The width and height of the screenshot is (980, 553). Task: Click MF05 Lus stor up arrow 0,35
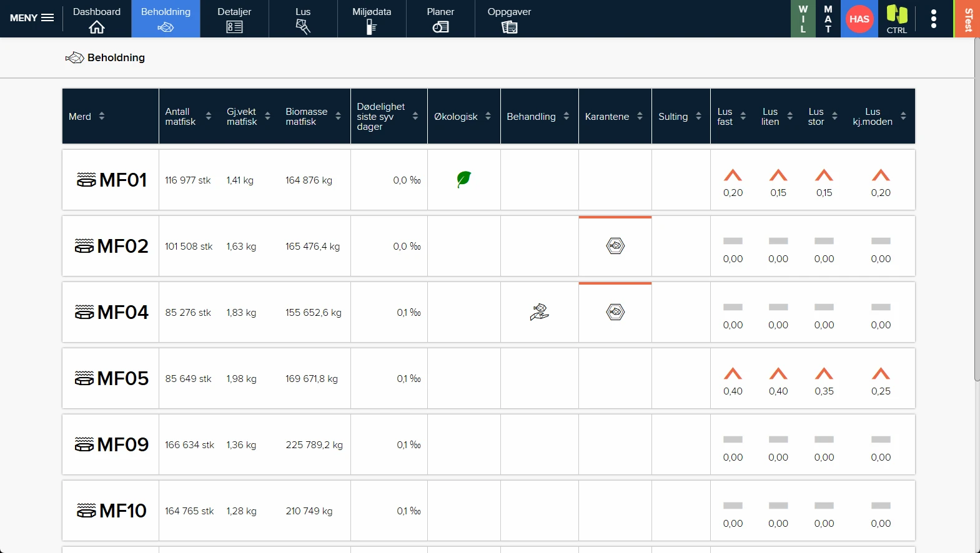(x=824, y=374)
